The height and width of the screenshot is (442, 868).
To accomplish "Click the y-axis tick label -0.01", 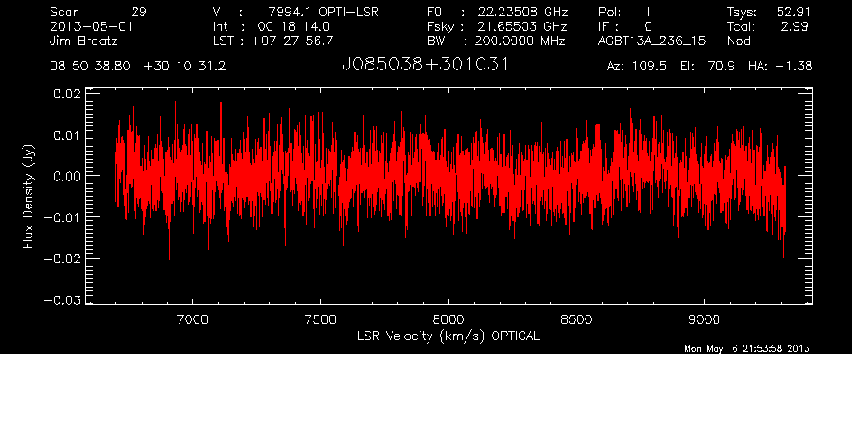I will pos(62,217).
